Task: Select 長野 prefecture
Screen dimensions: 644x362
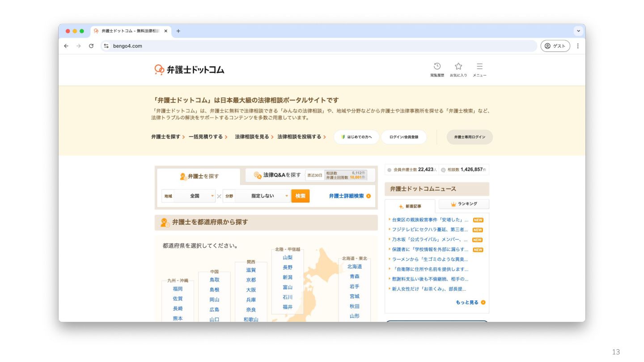Action: [288, 267]
